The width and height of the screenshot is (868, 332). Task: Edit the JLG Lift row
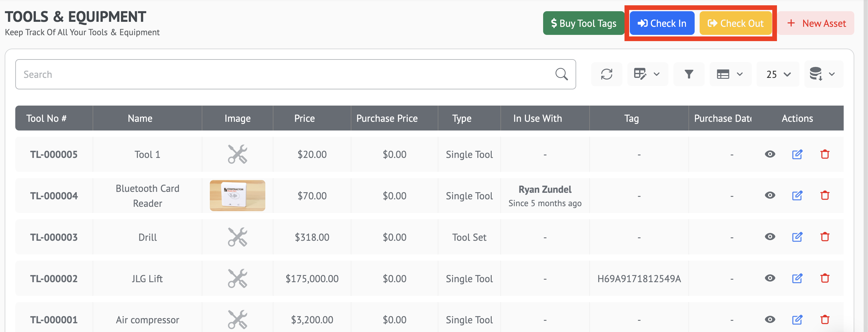797,278
